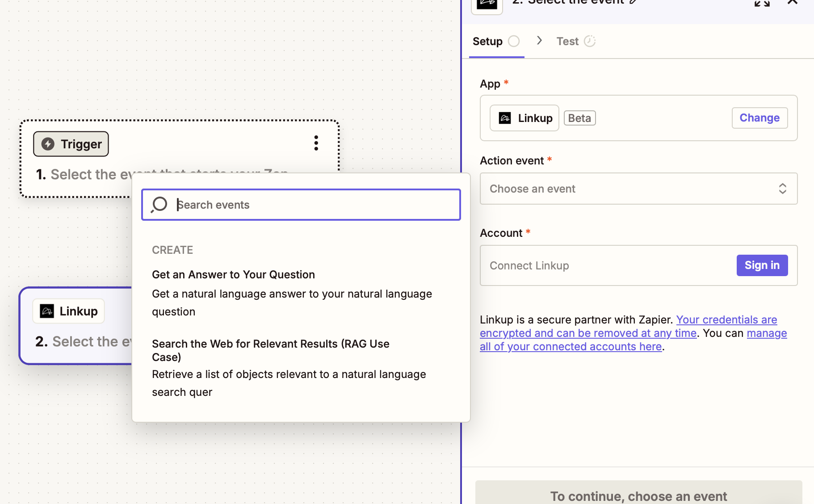Click the Action event dropdown arrows
Image resolution: width=814 pixels, height=504 pixels.
pos(782,189)
